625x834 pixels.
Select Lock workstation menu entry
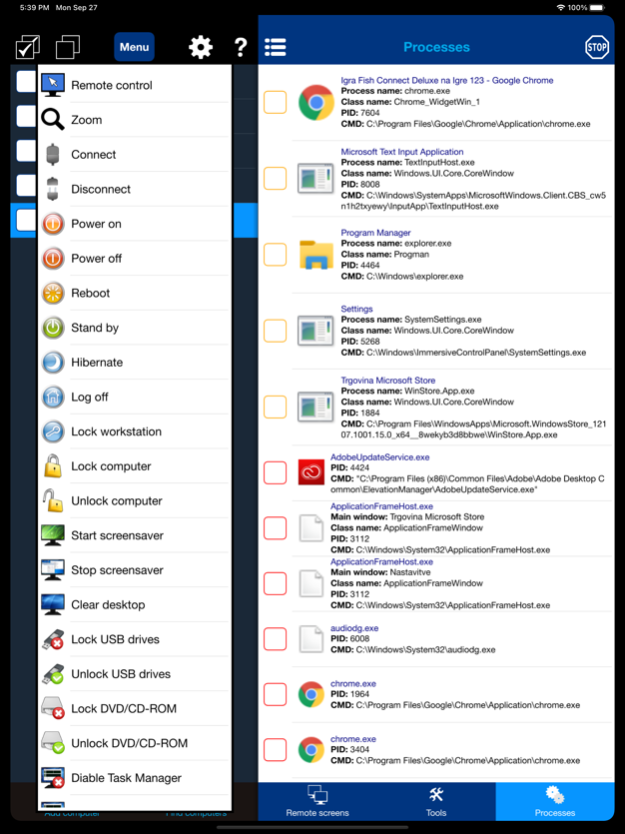(x=116, y=432)
